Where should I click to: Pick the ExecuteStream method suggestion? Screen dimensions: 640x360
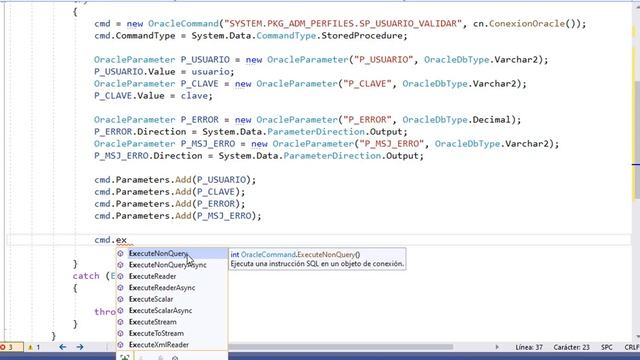click(172, 322)
